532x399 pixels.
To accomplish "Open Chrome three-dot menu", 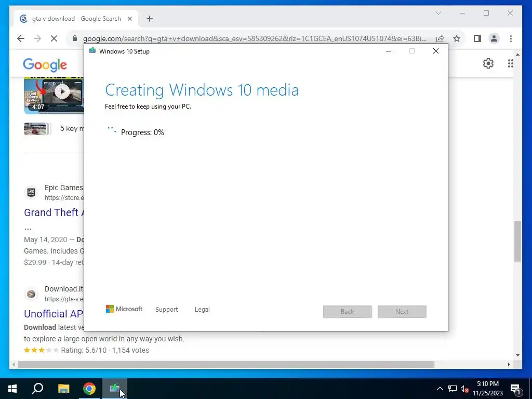I will click(511, 38).
